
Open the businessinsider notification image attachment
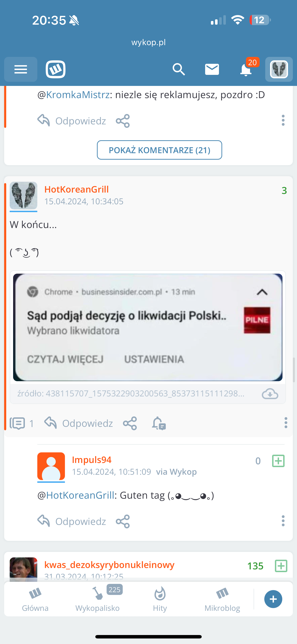[x=148, y=328]
